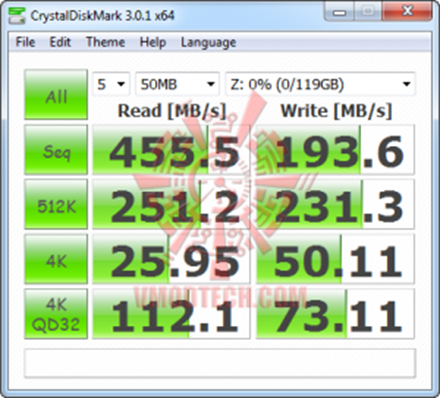Click the 4K read result 25.95

click(171, 259)
